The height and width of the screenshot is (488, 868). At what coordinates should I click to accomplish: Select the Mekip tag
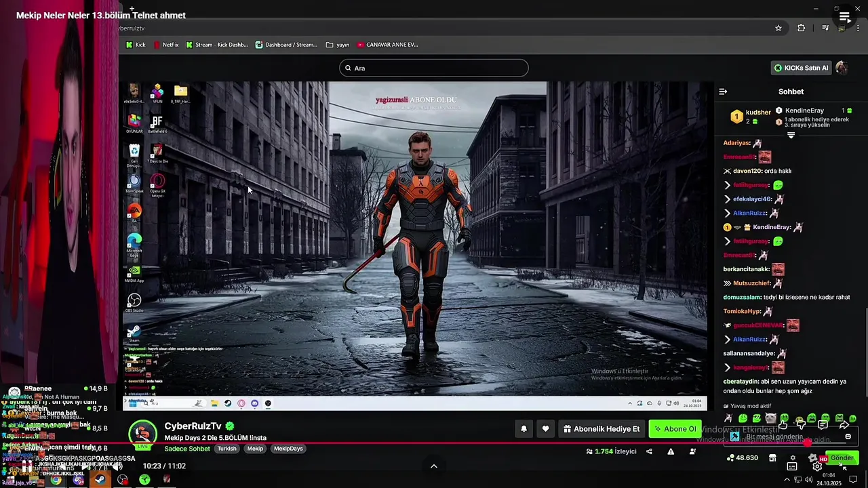pos(255,449)
